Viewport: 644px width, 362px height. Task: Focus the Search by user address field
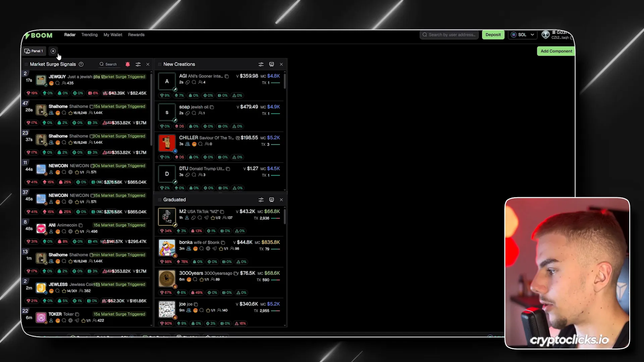(x=449, y=35)
